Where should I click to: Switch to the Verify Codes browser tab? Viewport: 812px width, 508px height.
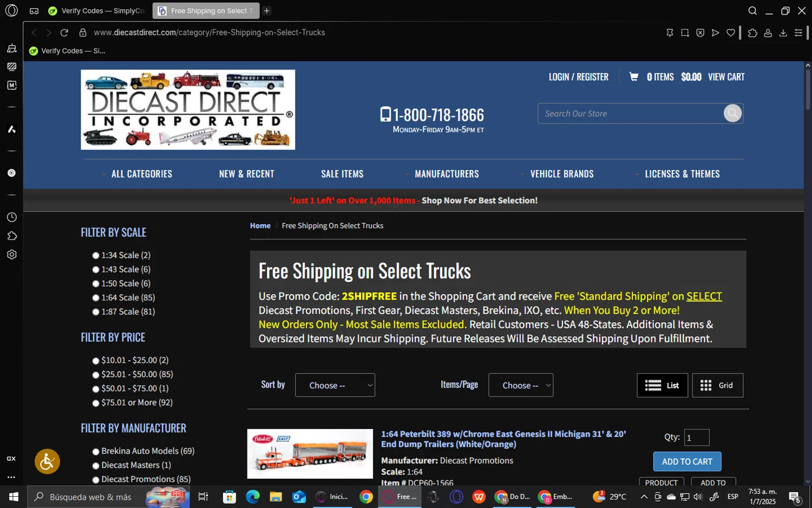pos(96,11)
